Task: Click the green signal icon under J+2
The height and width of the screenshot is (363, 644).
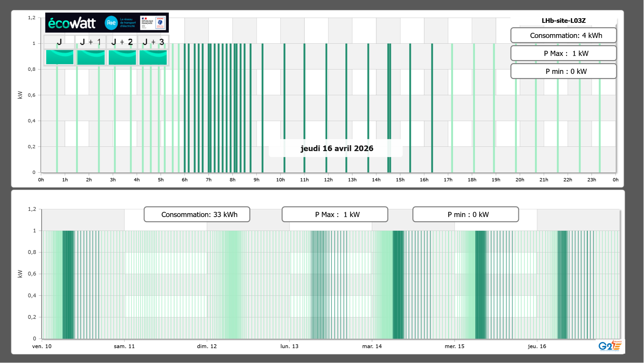Action: click(x=122, y=57)
